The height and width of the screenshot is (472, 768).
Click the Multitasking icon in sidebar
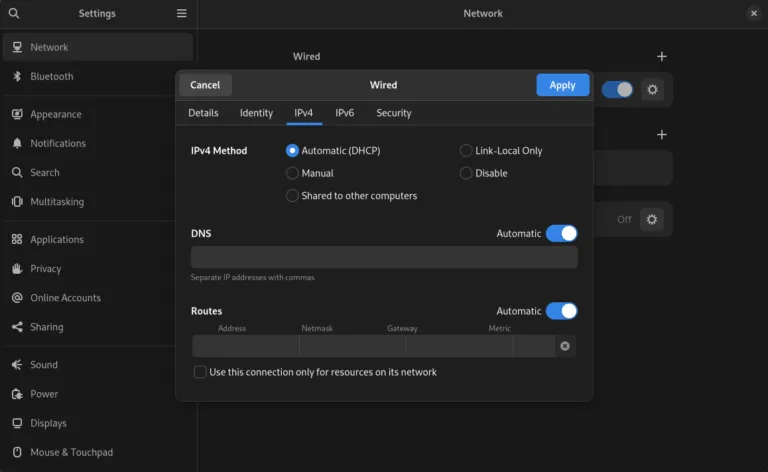(17, 201)
